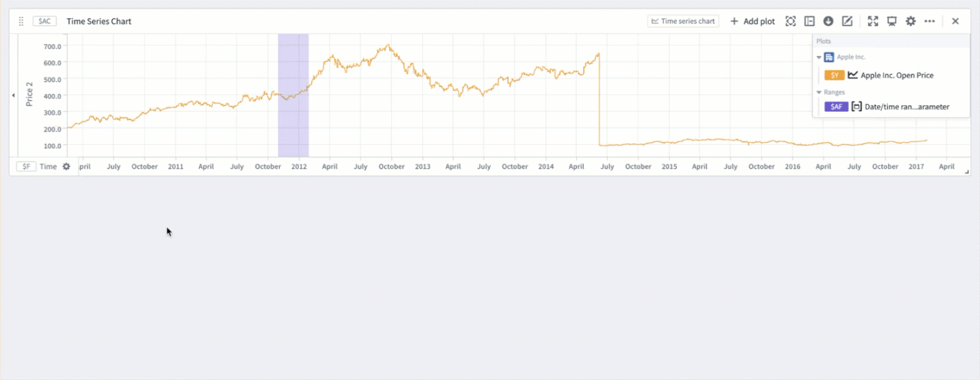Click the edit/annotate pencil icon
The image size is (980, 380).
coord(847,22)
